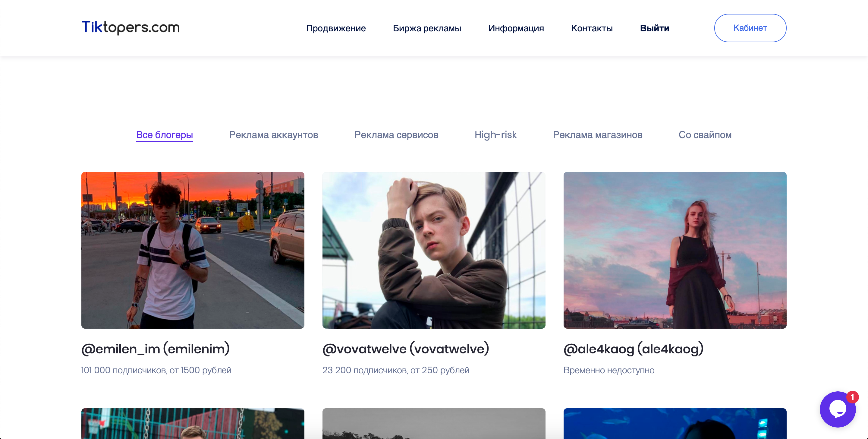Open the Кабинет button

pyautogui.click(x=750, y=28)
